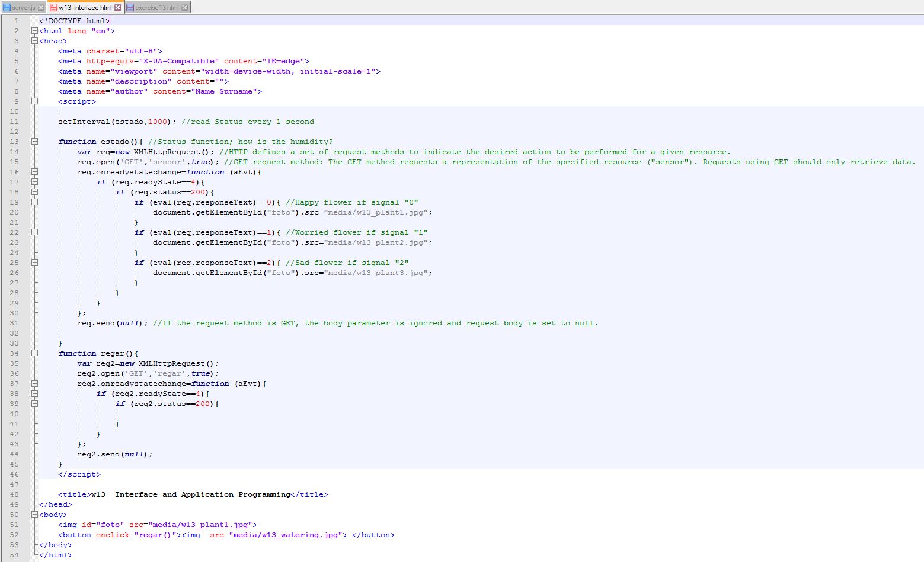Click the 'media/w13_watering.jpg' string
This screenshot has width=924, height=562.
tap(286, 535)
